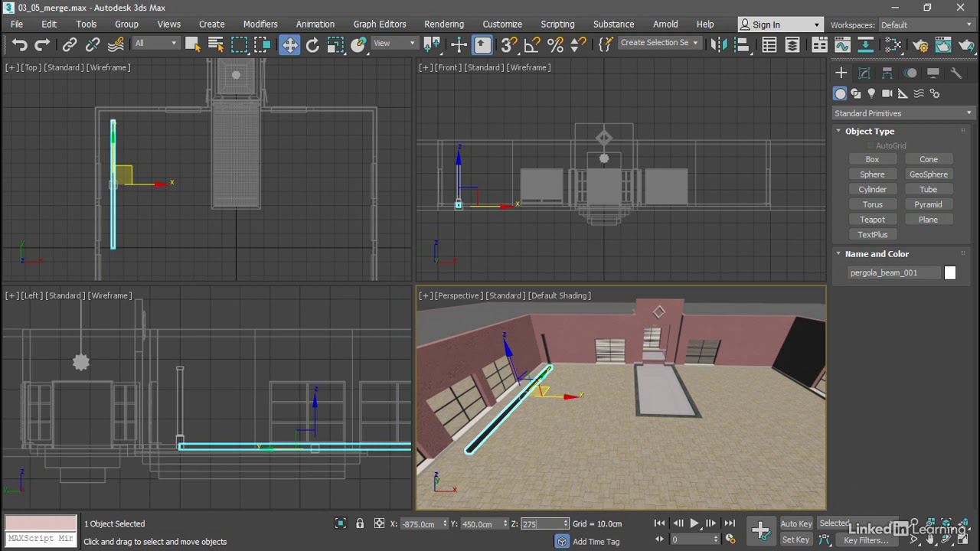Open Select by Name list

[x=215, y=45]
